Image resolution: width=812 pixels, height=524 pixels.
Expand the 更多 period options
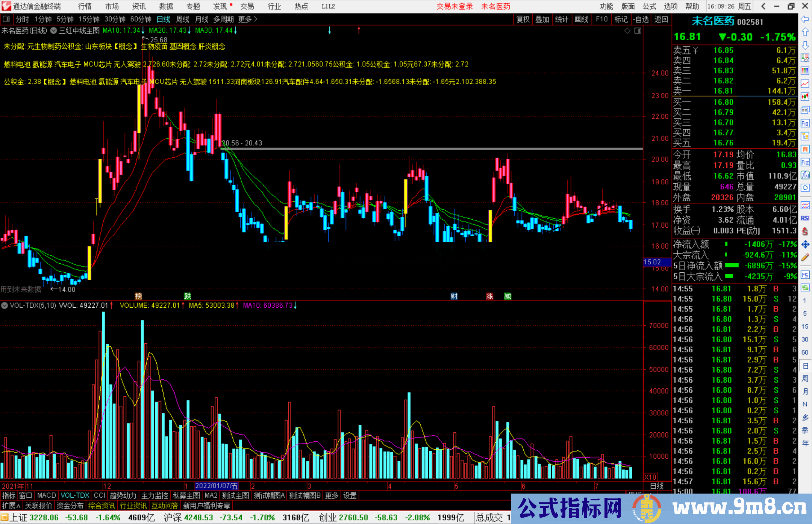pos(248,19)
